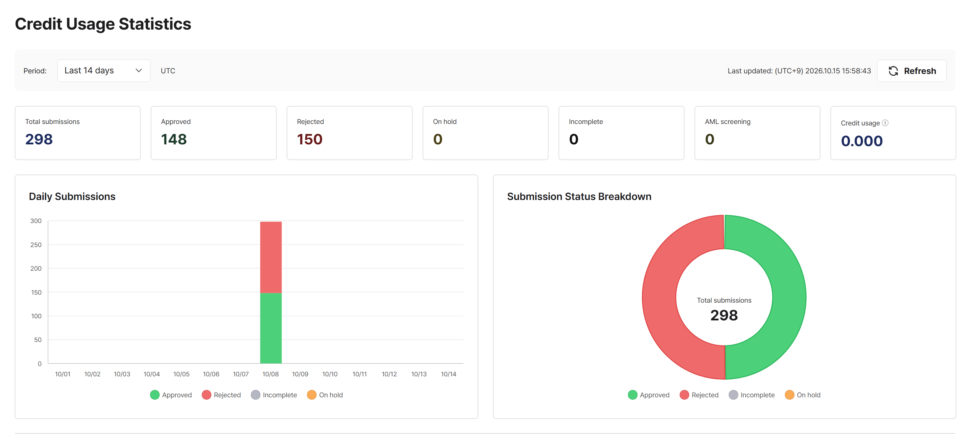980x434 pixels.
Task: Click the green Approved segment of the 10/08 bar
Action: pos(271,328)
